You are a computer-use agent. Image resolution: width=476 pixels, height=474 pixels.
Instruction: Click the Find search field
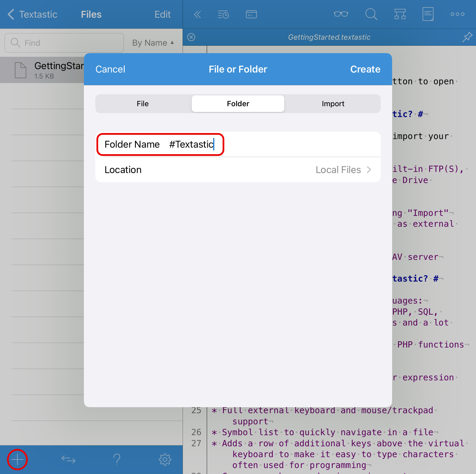(x=64, y=43)
